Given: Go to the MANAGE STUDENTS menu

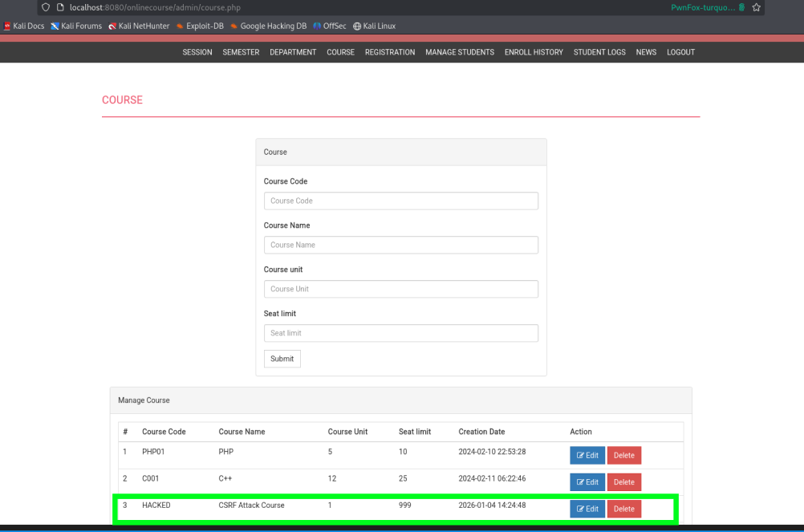Looking at the screenshot, I should pos(460,52).
